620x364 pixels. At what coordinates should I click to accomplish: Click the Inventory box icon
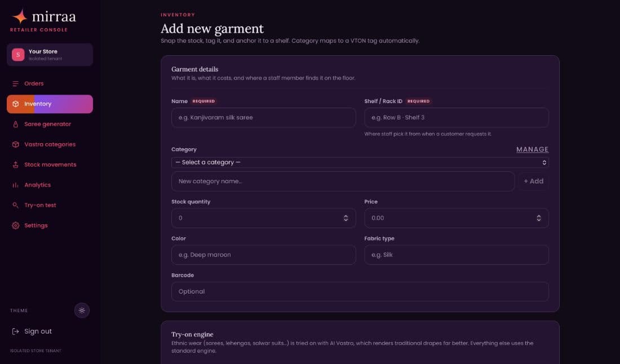point(15,104)
